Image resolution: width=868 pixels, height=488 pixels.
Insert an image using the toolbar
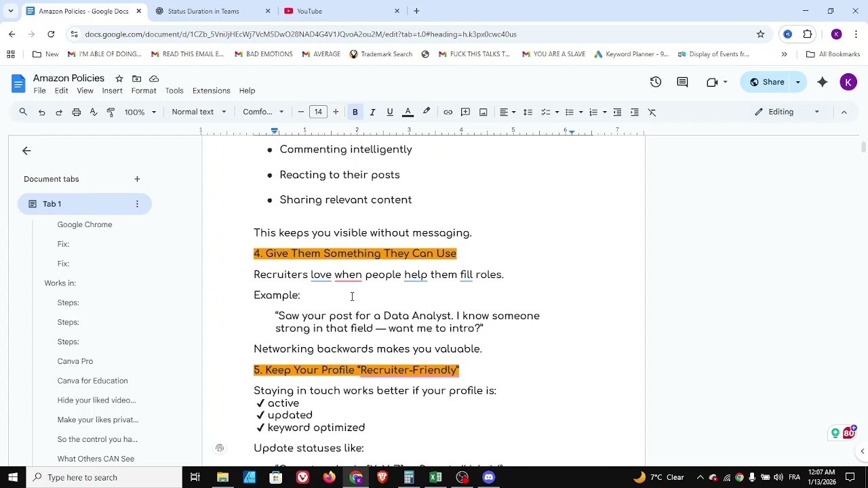483,112
